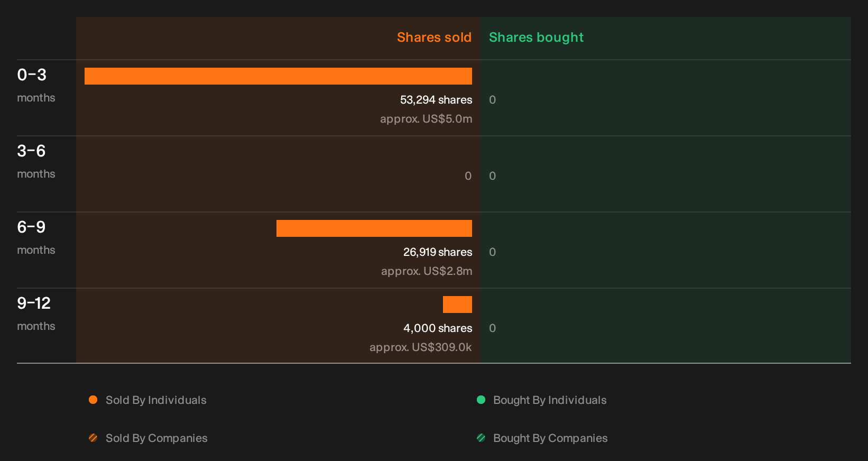Click the '9-12' months row label
The width and height of the screenshot is (868, 461).
(34, 303)
